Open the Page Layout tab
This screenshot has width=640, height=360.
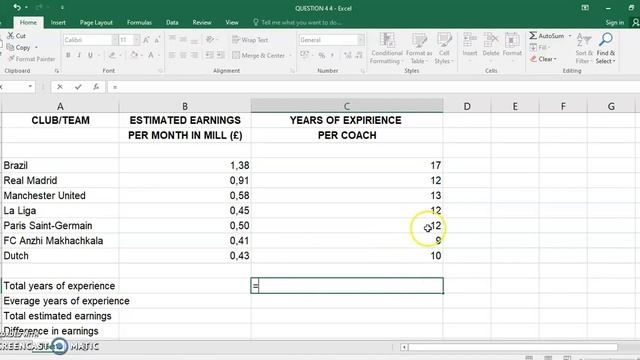point(96,22)
